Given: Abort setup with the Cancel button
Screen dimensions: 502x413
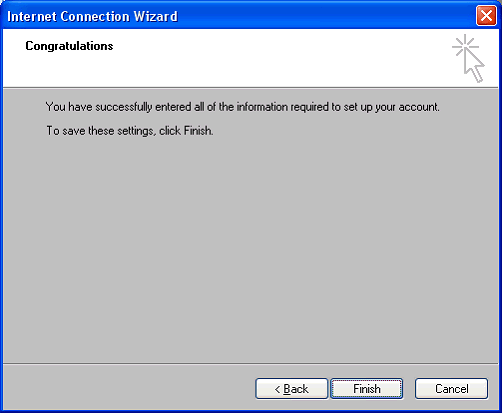Looking at the screenshot, I should pos(451,388).
